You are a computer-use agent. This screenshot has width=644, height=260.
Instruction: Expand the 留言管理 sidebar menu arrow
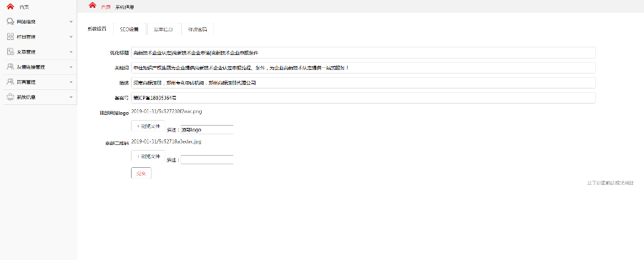coord(71,82)
